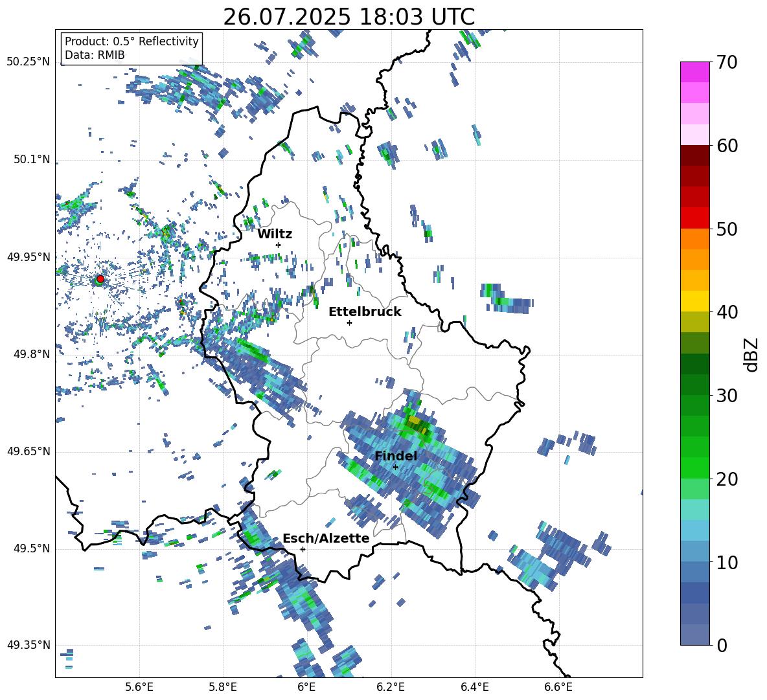767x700 pixels.
Task: Pick the bright red colorbar swatch above 50
Action: click(694, 218)
